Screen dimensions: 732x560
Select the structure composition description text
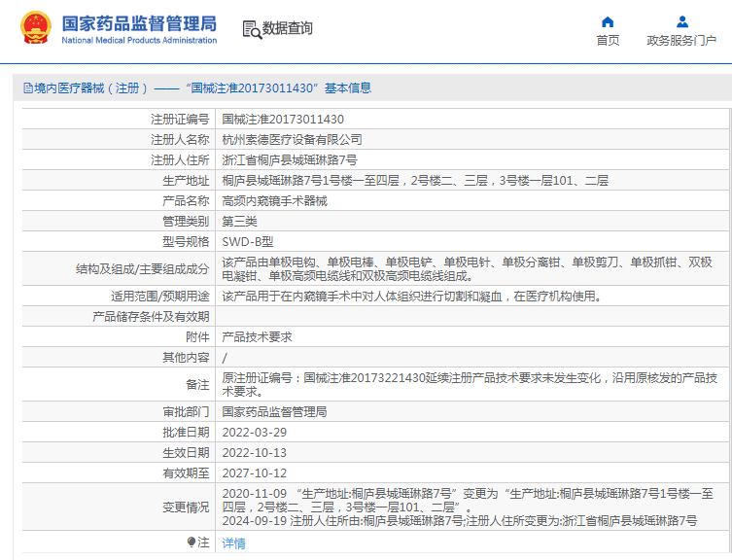467,269
